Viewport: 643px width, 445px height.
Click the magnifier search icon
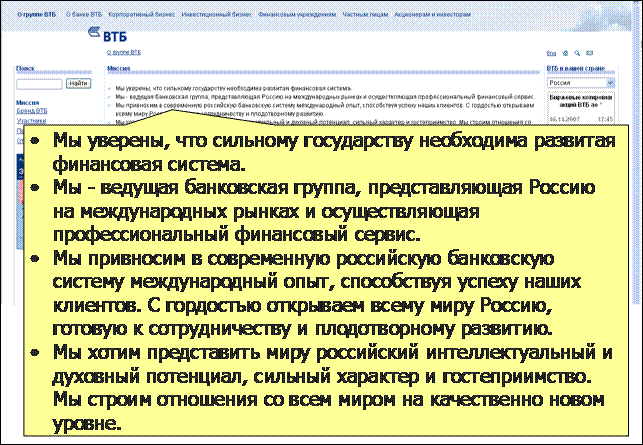(577, 53)
